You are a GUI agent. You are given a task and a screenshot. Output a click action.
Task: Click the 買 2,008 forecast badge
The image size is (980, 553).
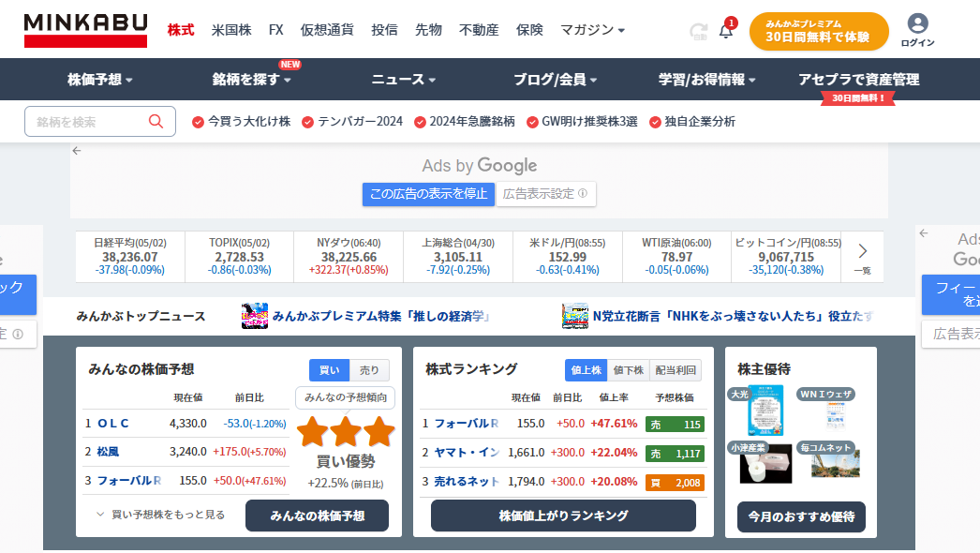[x=675, y=483]
